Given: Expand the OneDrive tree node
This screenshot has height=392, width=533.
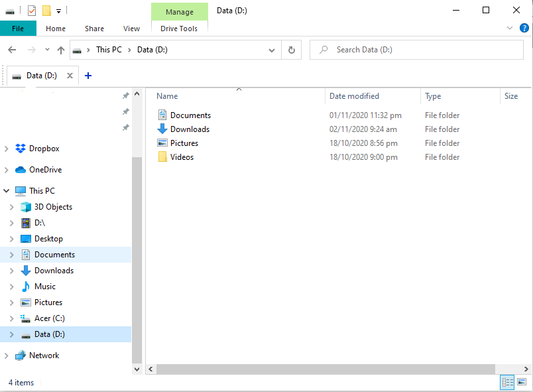Looking at the screenshot, I should click(7, 170).
